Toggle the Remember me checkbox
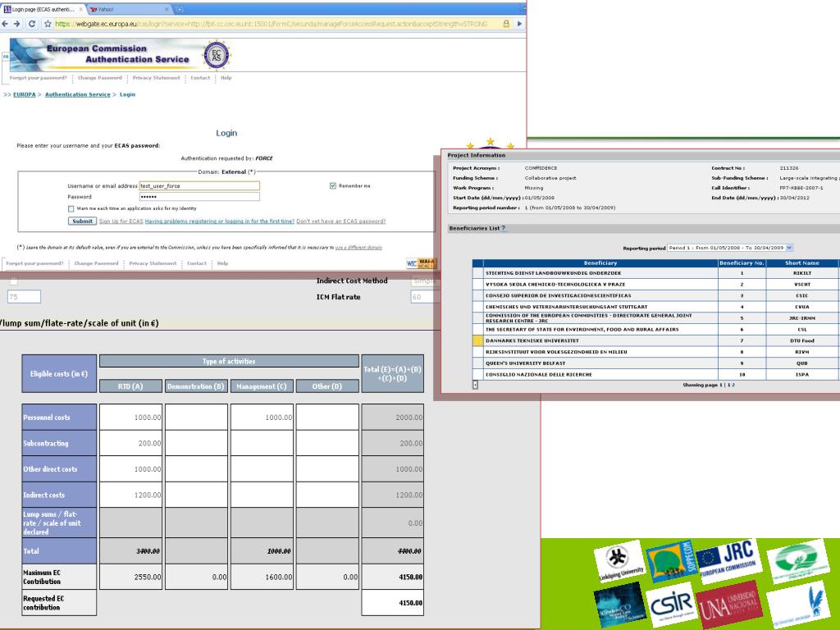Image resolution: width=840 pixels, height=630 pixels. coord(333,186)
